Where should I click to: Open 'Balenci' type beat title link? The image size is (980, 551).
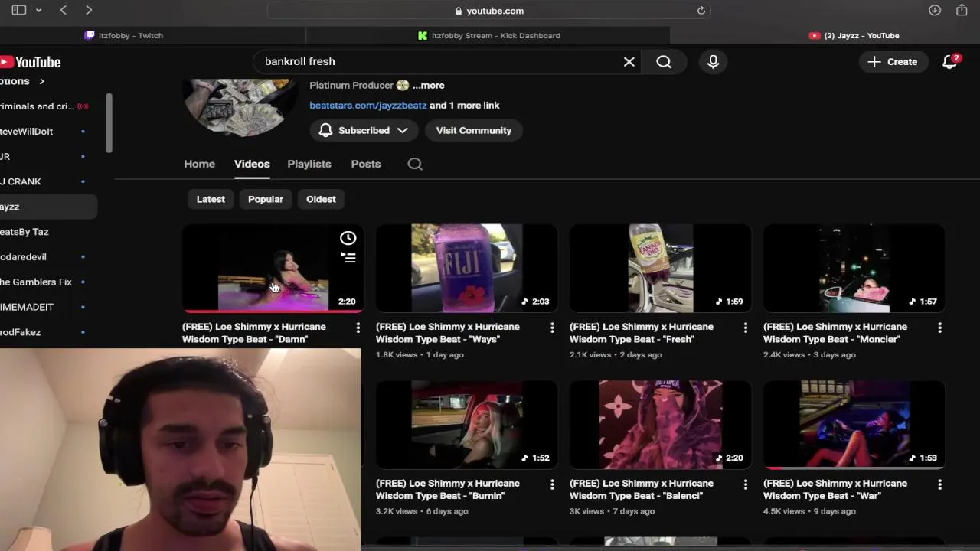point(642,490)
